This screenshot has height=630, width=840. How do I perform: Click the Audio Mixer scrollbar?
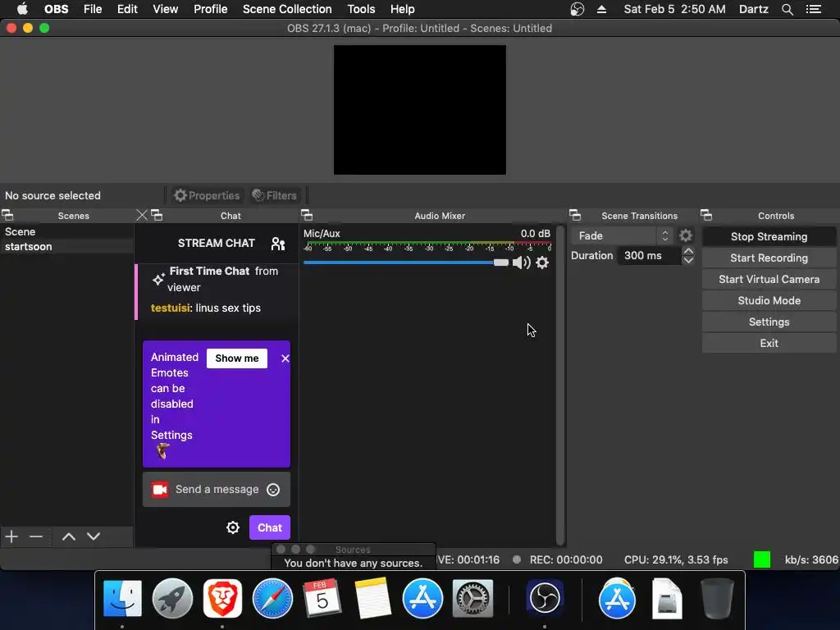click(560, 386)
